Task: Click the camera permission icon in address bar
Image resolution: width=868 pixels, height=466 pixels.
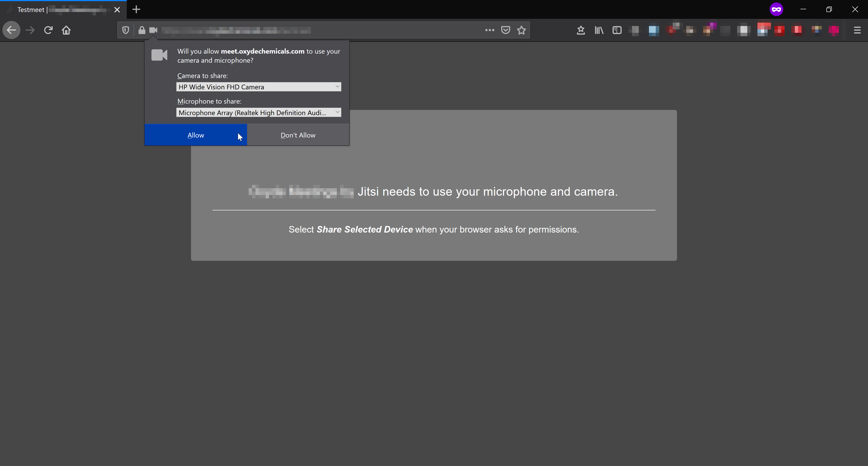Action: 153,30
